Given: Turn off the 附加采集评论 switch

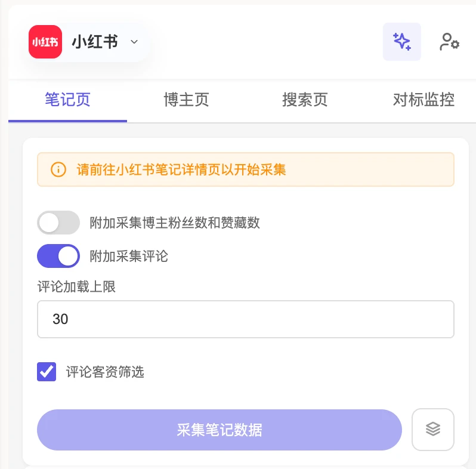Looking at the screenshot, I should [58, 256].
